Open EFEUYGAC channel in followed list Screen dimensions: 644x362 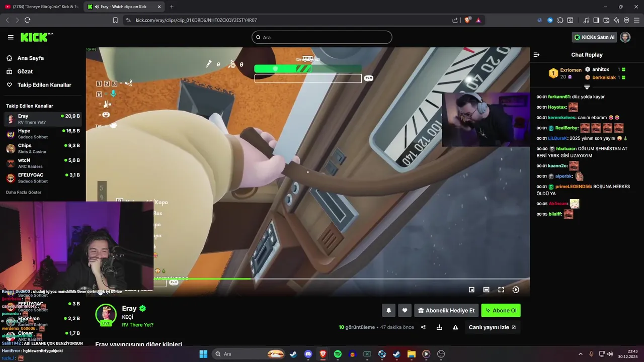point(42,177)
